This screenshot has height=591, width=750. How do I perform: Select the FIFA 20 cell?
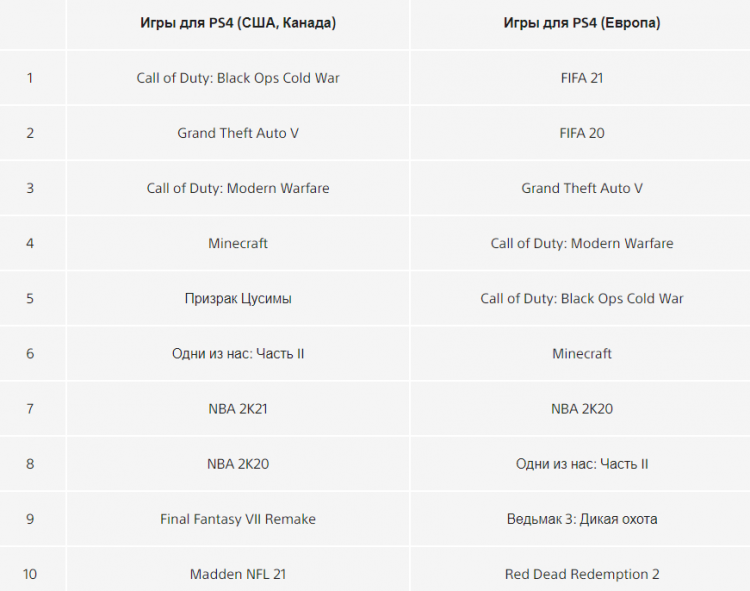[582, 133]
